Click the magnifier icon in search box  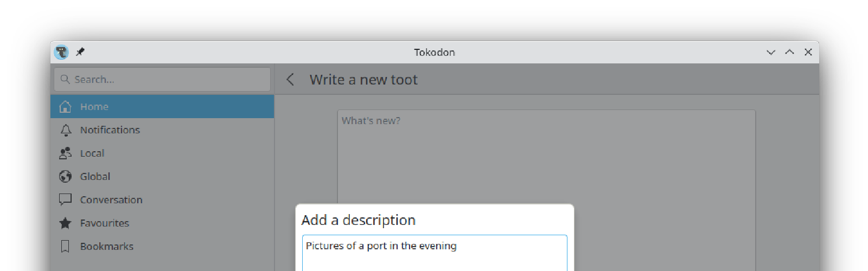click(65, 80)
